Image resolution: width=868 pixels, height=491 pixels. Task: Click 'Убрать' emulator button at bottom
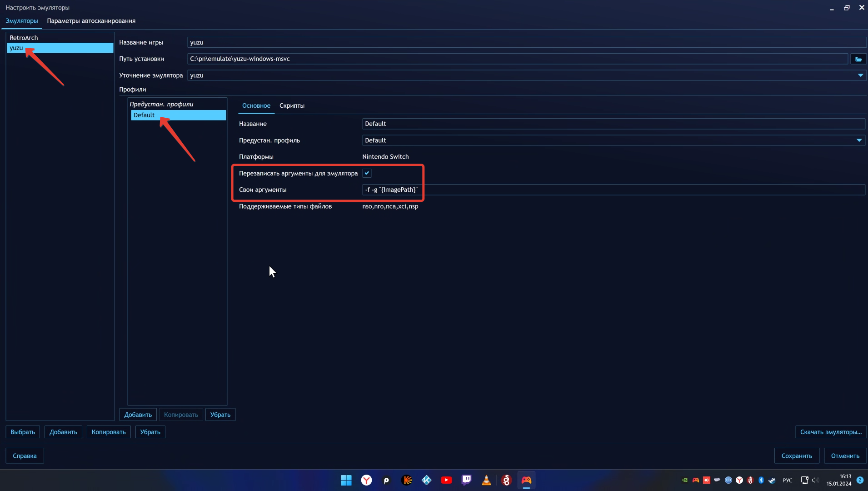150,432
